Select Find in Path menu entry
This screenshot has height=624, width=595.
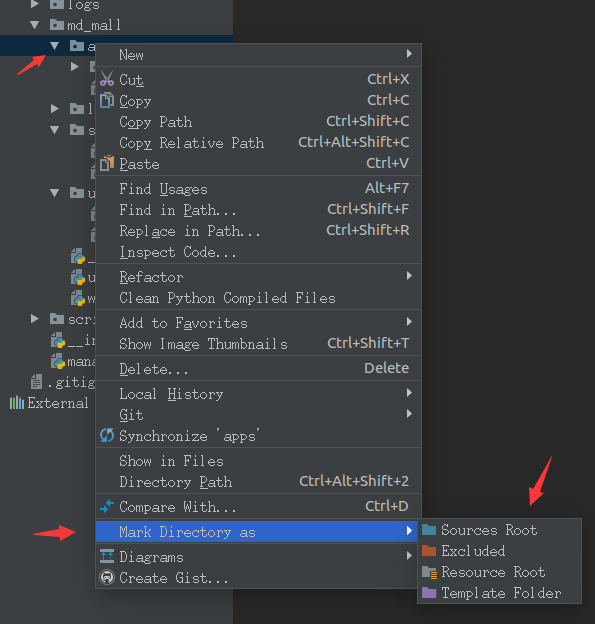point(258,210)
